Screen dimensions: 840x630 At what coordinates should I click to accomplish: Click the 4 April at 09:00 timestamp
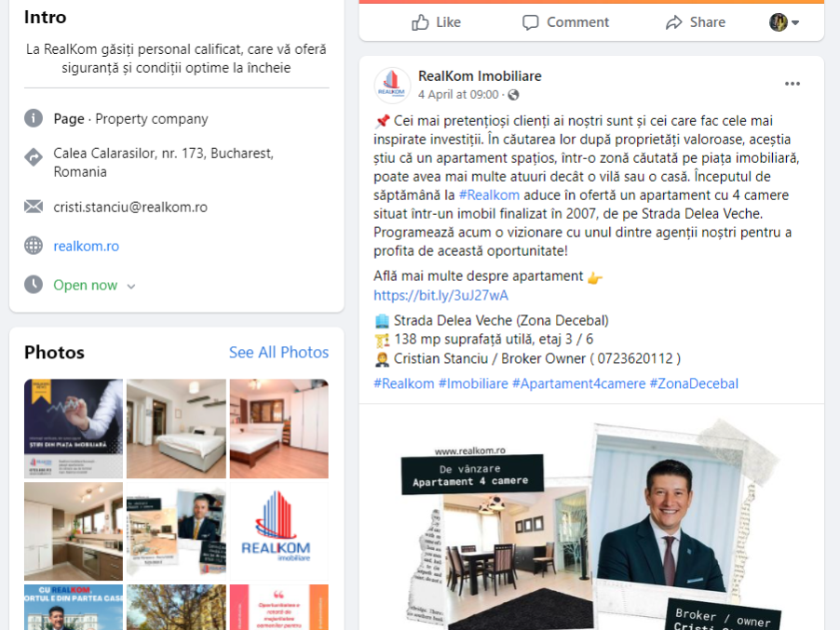click(458, 95)
